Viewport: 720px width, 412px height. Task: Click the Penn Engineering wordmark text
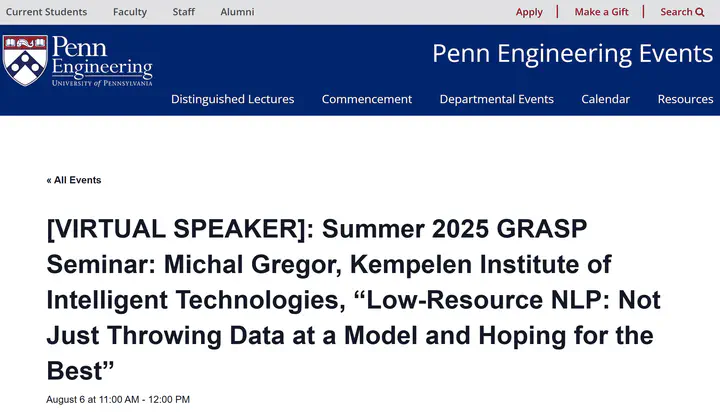[101, 57]
